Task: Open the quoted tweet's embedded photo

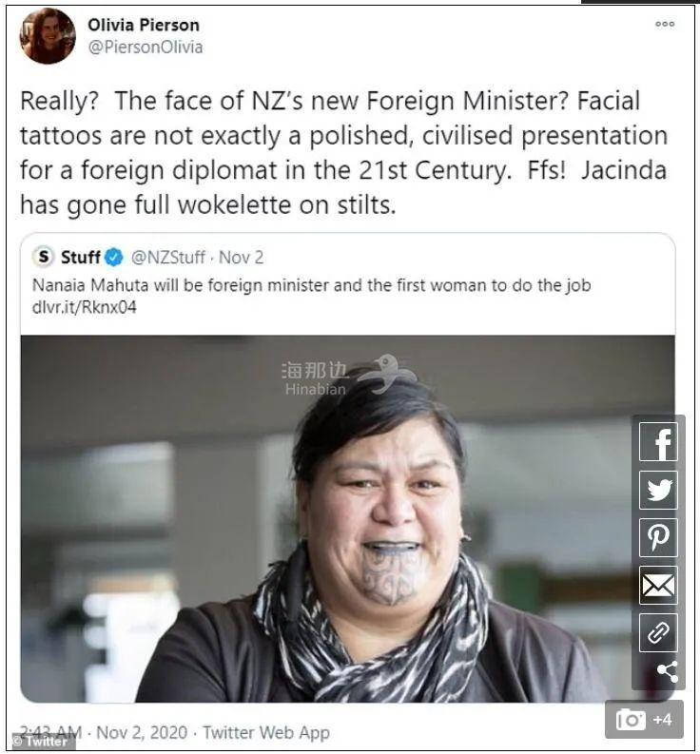Action: pyautogui.click(x=347, y=518)
